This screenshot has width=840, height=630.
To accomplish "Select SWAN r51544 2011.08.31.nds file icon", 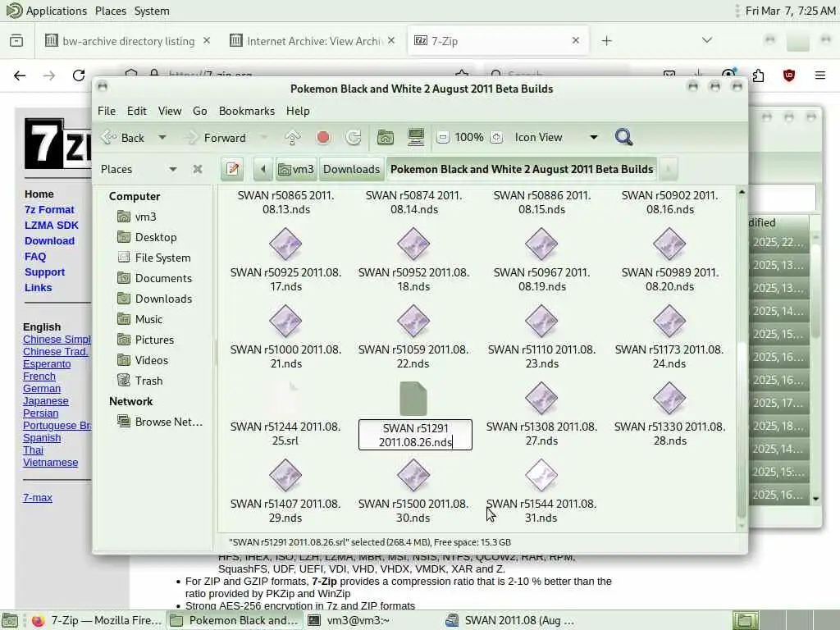I will pyautogui.click(x=541, y=475).
